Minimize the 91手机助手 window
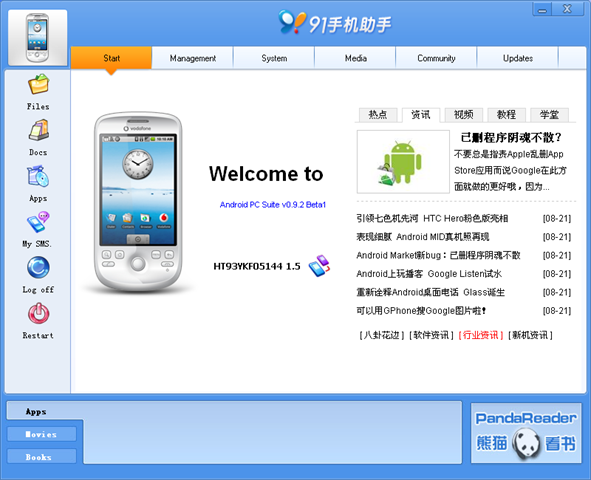The width and height of the screenshot is (591, 480). pos(542,9)
